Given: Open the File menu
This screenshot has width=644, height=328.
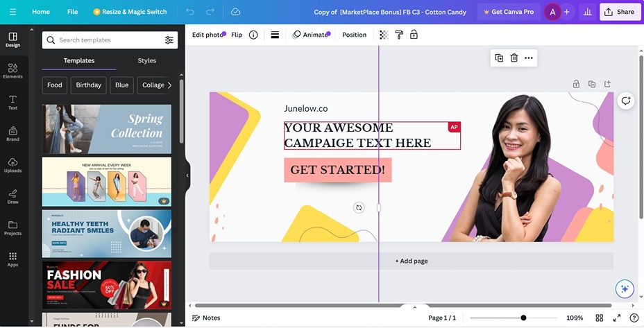Looking at the screenshot, I should [x=72, y=12].
